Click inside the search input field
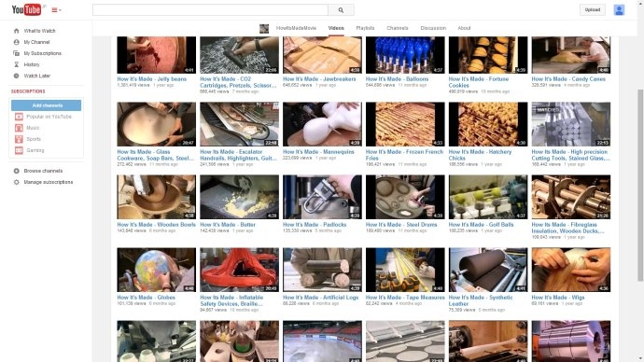 [210, 10]
